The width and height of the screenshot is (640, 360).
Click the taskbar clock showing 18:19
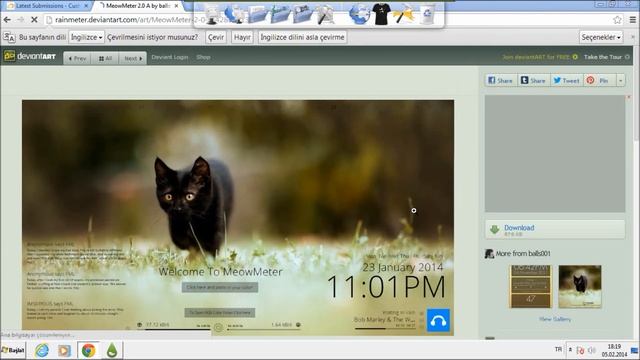point(614,350)
